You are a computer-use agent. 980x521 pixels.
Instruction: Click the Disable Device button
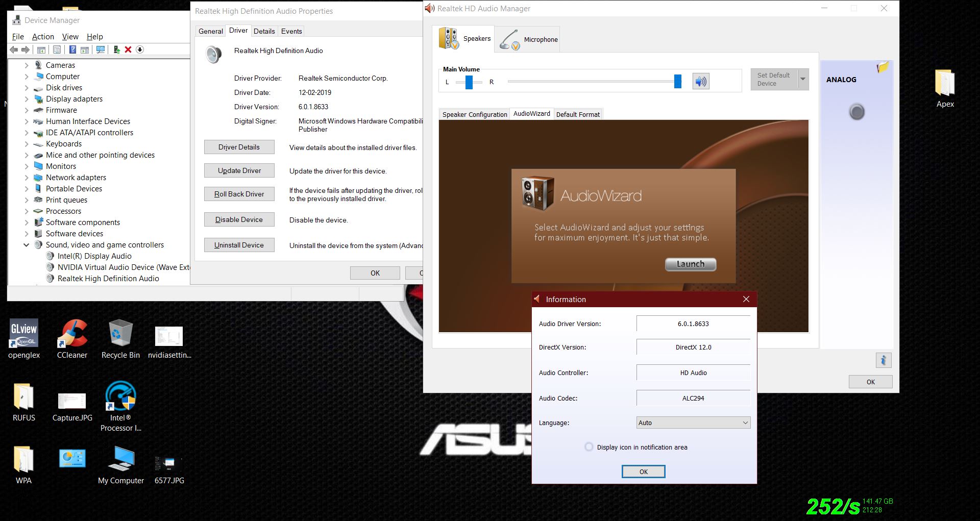239,219
